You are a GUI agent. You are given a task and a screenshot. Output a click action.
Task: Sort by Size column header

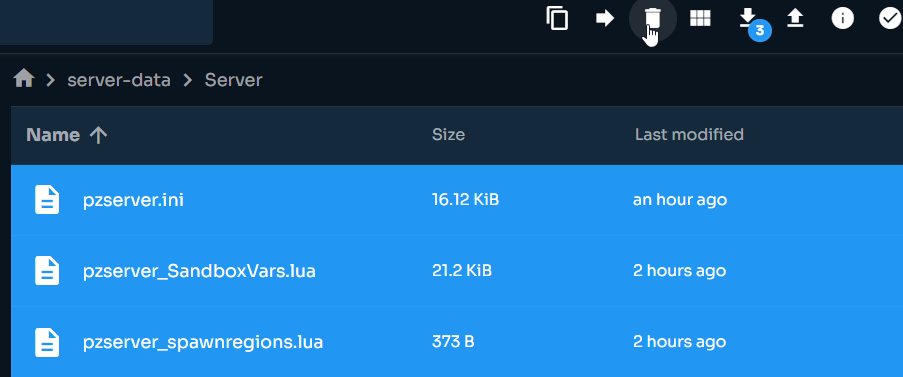[448, 135]
